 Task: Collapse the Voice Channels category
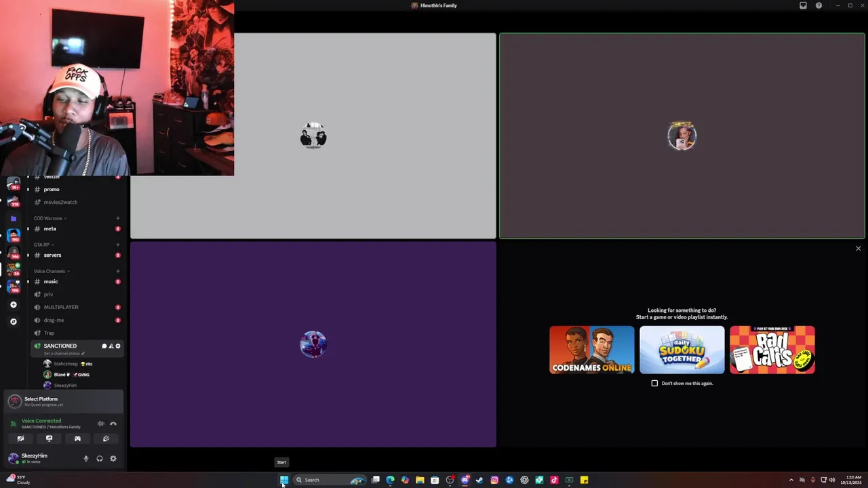click(x=52, y=271)
